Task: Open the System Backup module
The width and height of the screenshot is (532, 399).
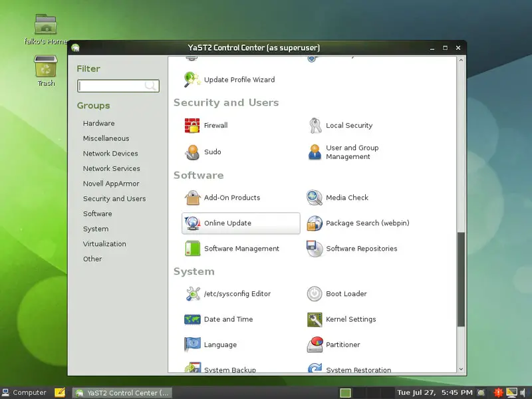Action: coord(220,368)
